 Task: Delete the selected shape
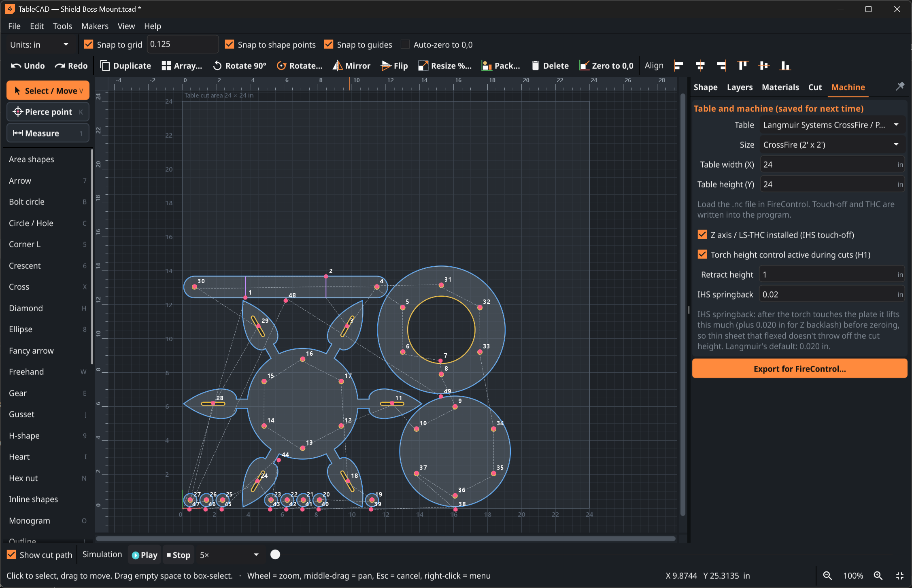click(x=550, y=66)
